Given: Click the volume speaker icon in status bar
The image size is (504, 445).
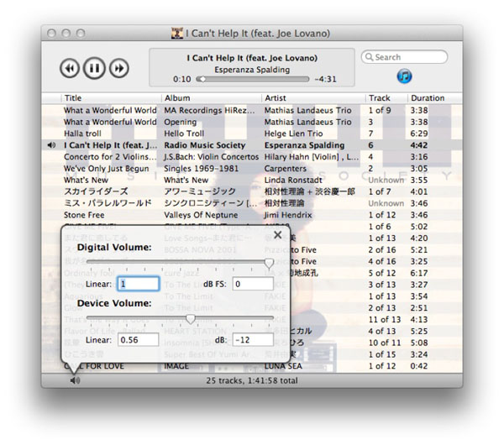Looking at the screenshot, I should point(75,380).
